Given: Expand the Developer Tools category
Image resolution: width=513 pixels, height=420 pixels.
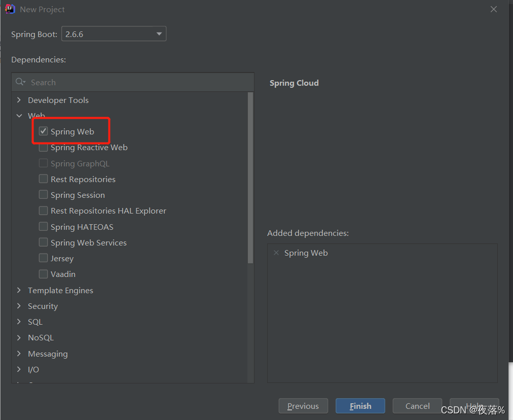Looking at the screenshot, I should click(19, 100).
